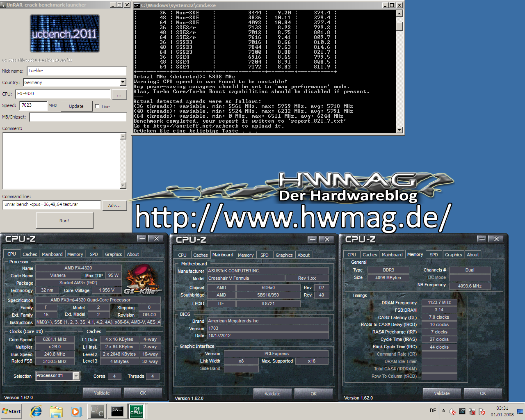This screenshot has width=525, height=420.
Task: Click the Nick name field containing Luebke
Action: 77,71
